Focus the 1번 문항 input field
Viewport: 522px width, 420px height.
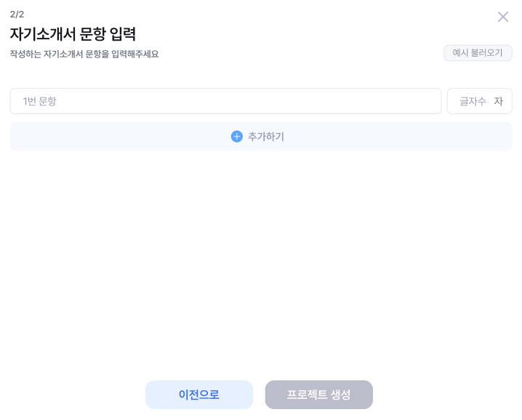[225, 101]
